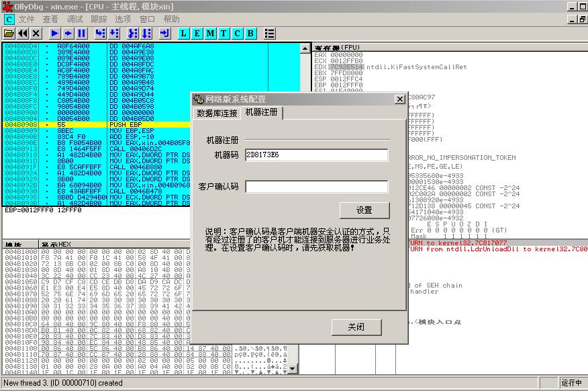
Task: Open the 调试 menu
Action: 75,19
